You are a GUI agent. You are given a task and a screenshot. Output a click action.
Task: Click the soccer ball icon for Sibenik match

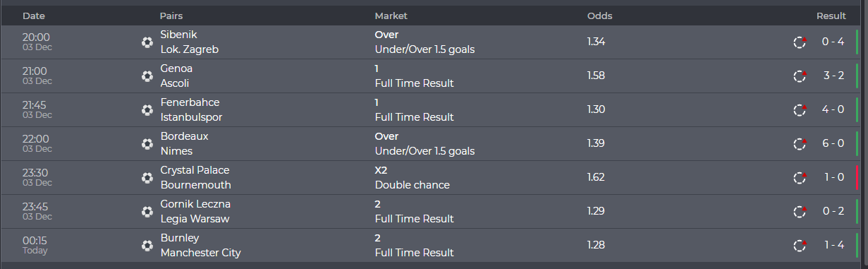[x=147, y=42]
